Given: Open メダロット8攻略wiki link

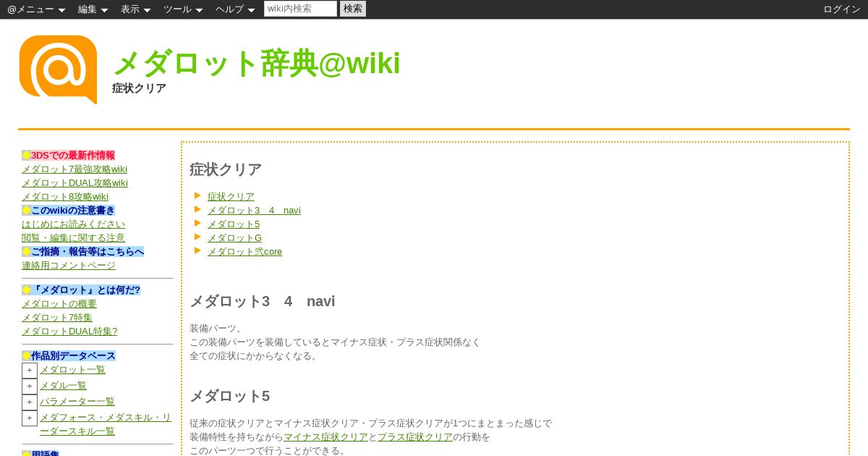Looking at the screenshot, I should 65,197.
